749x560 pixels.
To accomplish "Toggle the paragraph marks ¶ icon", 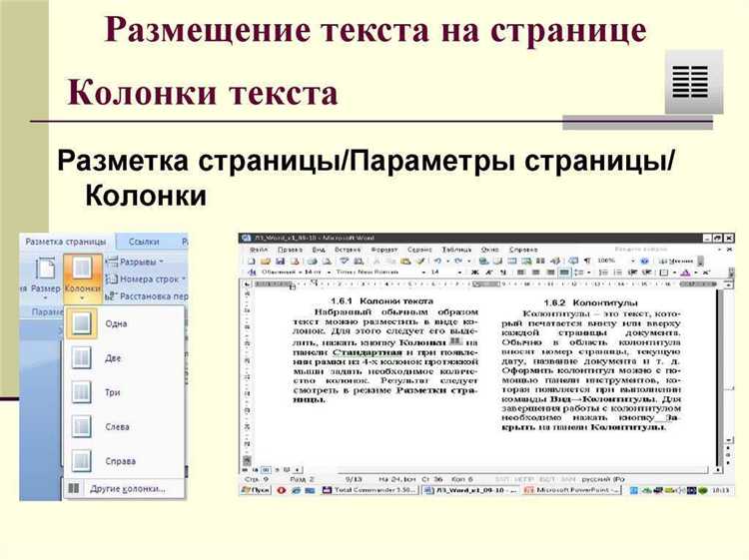I will (x=587, y=262).
